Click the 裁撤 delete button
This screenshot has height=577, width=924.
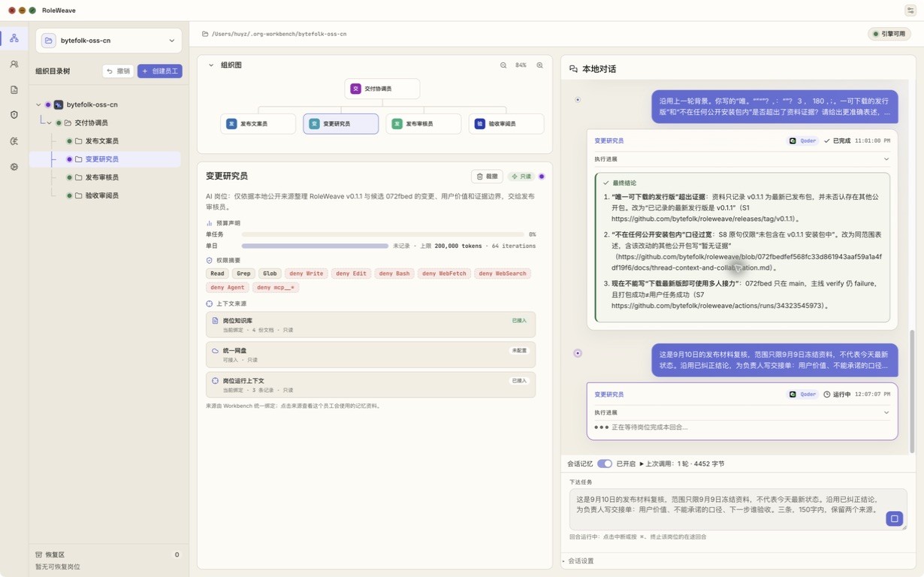coord(487,177)
